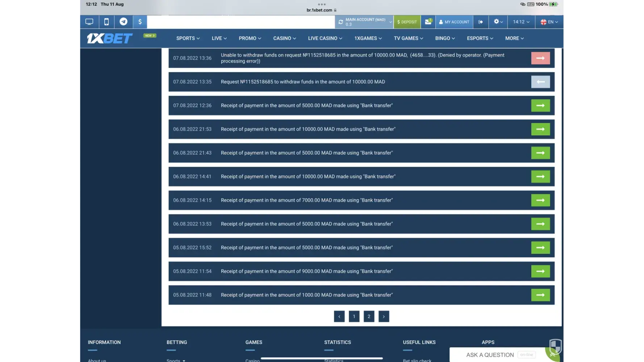
Task: Refresh the main account balance
Action: pos(341,22)
